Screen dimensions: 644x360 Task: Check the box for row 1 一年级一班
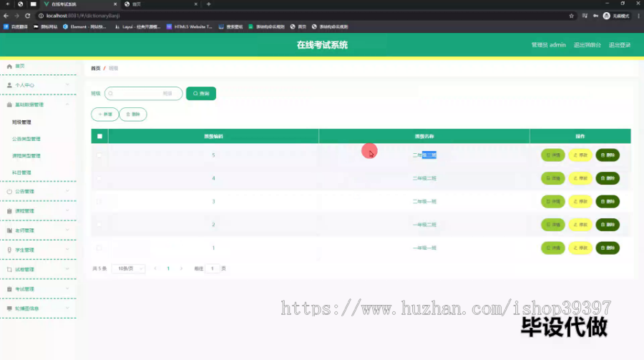(x=99, y=248)
